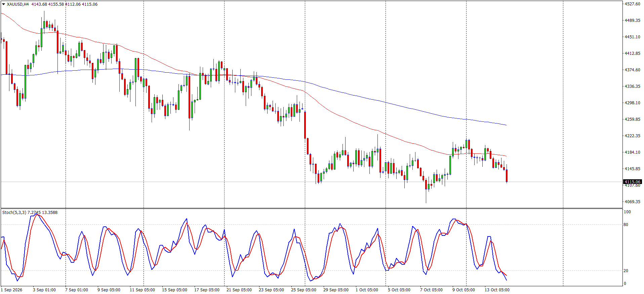
Task: Click the 4336.35 price scale label
Action: 632,86
